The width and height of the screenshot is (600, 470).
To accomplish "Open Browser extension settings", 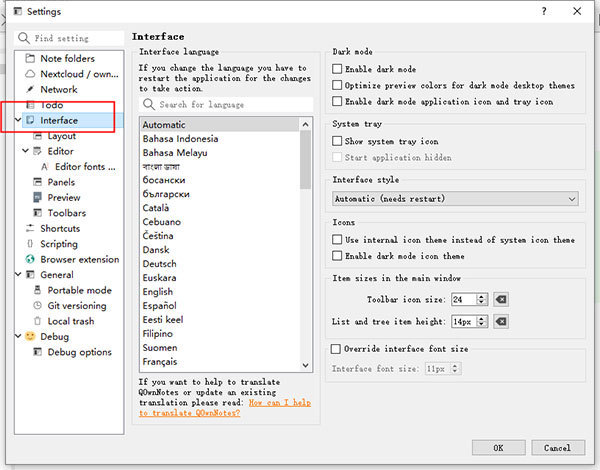I will tap(80, 259).
